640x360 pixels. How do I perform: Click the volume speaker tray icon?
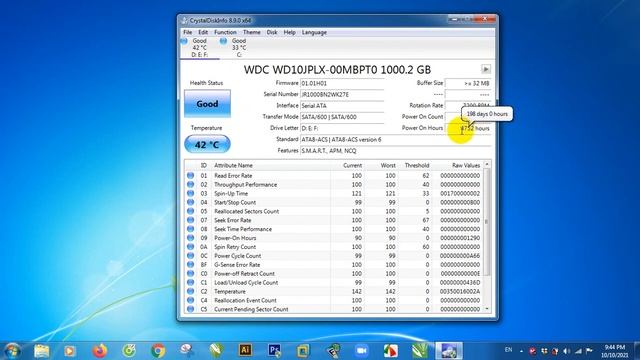tap(567, 351)
